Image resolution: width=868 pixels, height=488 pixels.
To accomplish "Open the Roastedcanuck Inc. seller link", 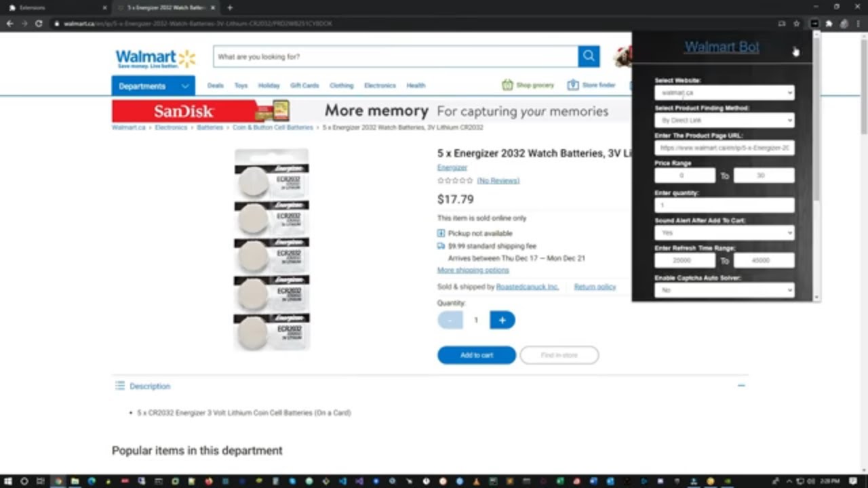I will pos(528,287).
